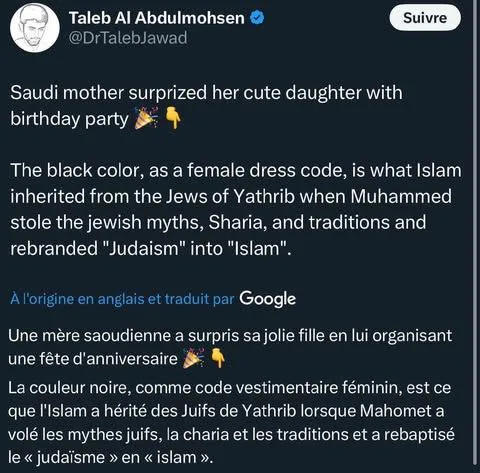Follow the account with the Suivre button
The image size is (480, 473).
click(x=425, y=18)
